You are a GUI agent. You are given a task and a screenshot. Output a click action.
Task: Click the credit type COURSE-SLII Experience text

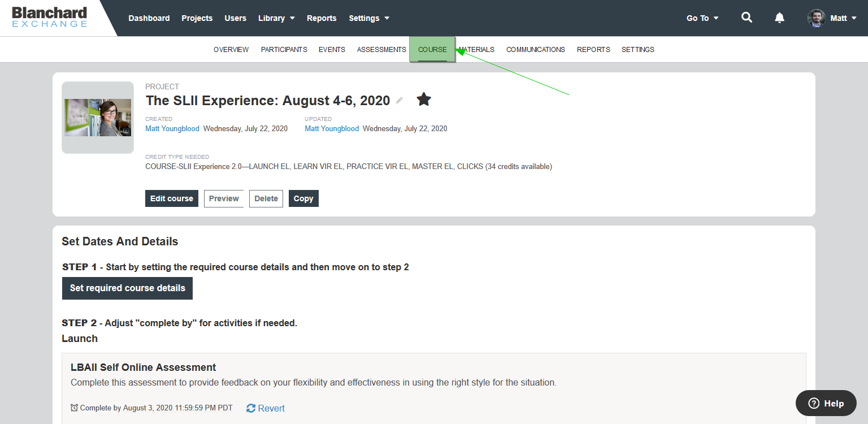[349, 167]
